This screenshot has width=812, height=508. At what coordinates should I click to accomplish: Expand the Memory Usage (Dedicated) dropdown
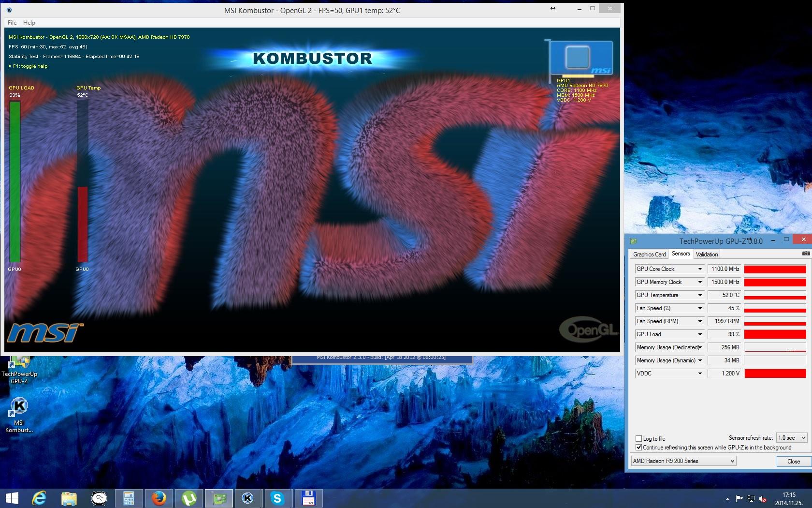(699, 347)
